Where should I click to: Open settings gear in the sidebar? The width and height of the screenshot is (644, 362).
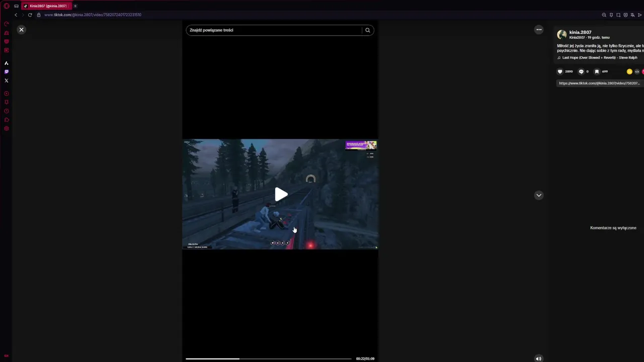tap(7, 129)
